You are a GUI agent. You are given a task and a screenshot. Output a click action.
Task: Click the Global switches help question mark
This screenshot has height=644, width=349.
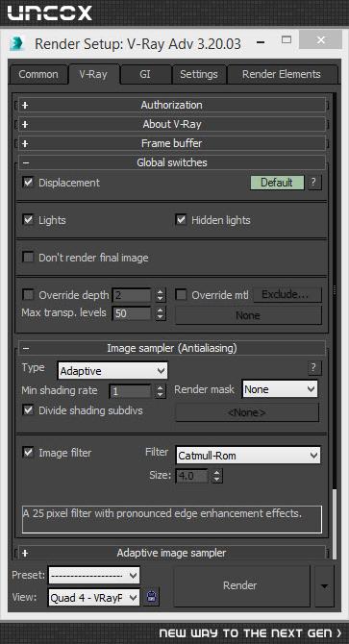click(x=314, y=183)
